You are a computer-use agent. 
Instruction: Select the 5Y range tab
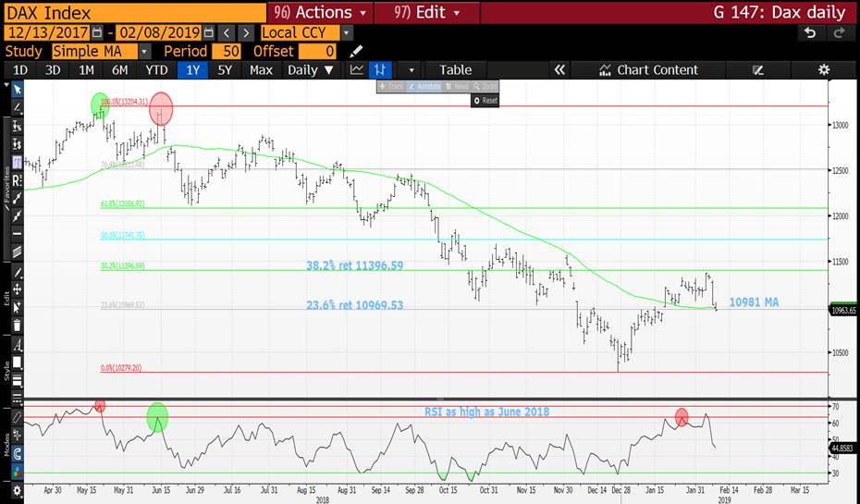225,70
